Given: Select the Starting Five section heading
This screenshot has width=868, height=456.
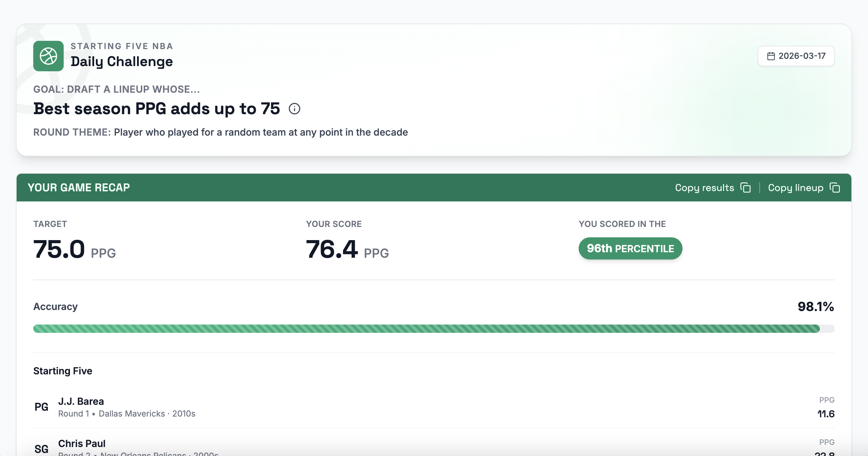Looking at the screenshot, I should [x=63, y=371].
